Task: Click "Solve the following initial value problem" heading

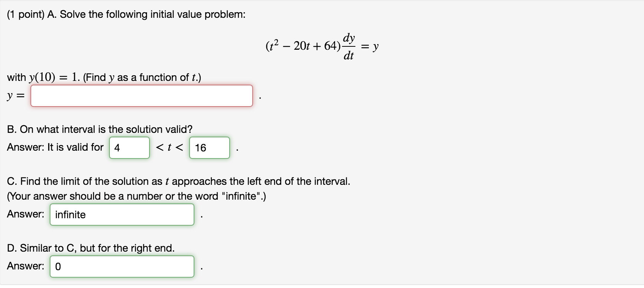Action: click(152, 14)
